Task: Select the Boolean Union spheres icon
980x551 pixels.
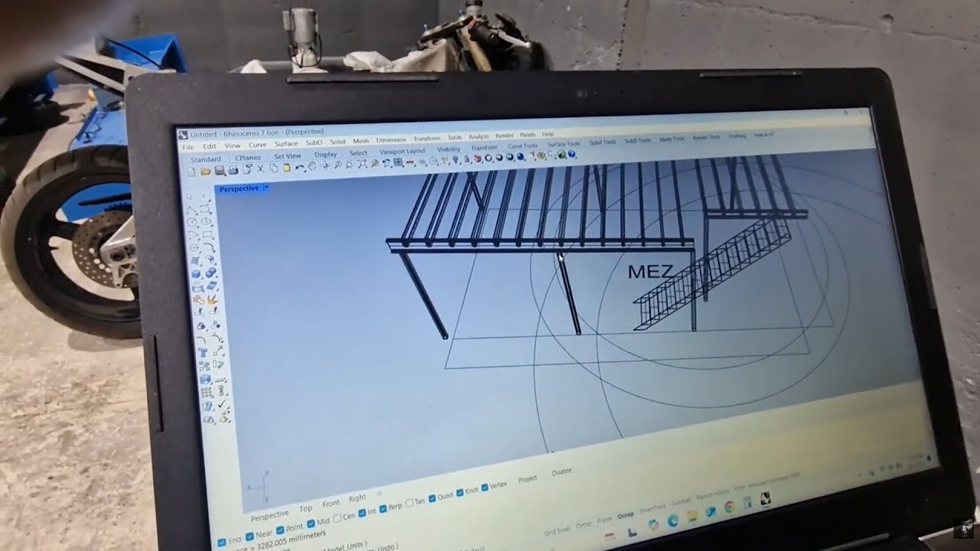Action: 210,272
